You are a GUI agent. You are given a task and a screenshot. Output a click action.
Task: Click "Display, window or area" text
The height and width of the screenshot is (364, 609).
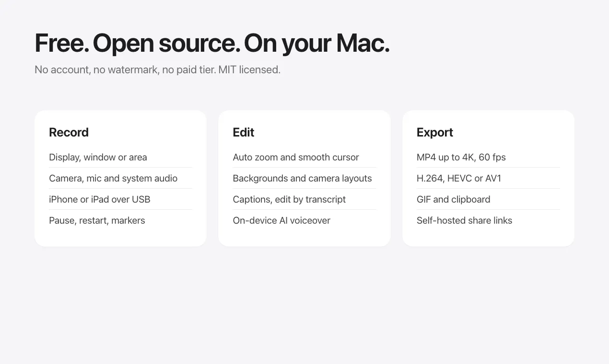[x=98, y=158]
